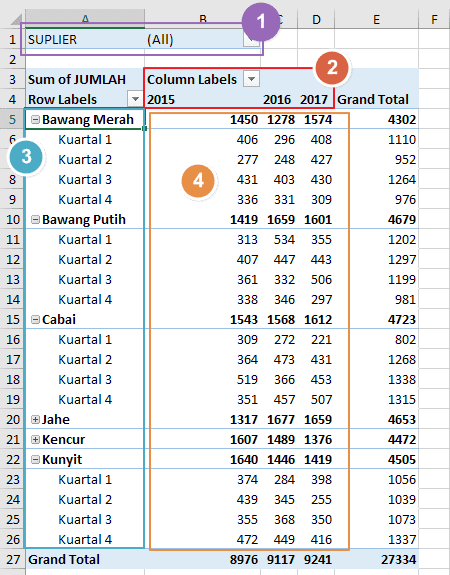Collapse the Bawang Putih group
450x575 pixels.
(35, 220)
